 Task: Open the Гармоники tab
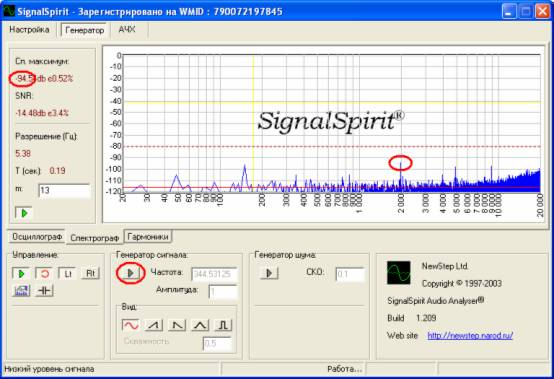point(148,237)
